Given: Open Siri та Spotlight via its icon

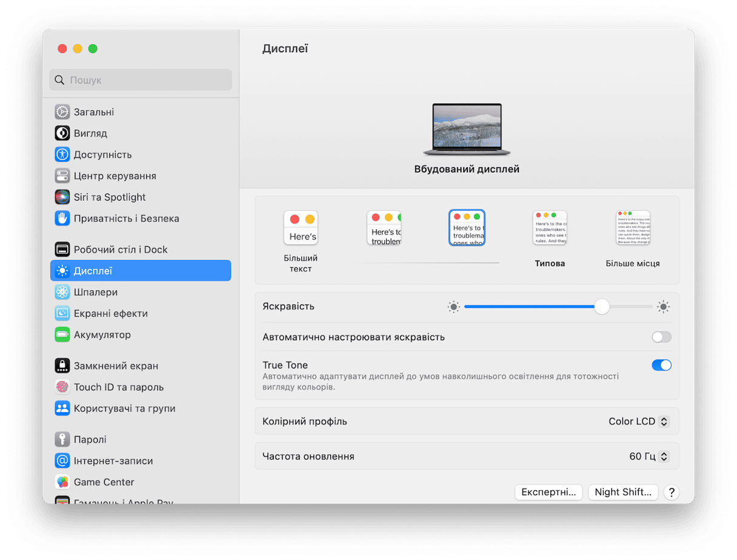Looking at the screenshot, I should [62, 197].
